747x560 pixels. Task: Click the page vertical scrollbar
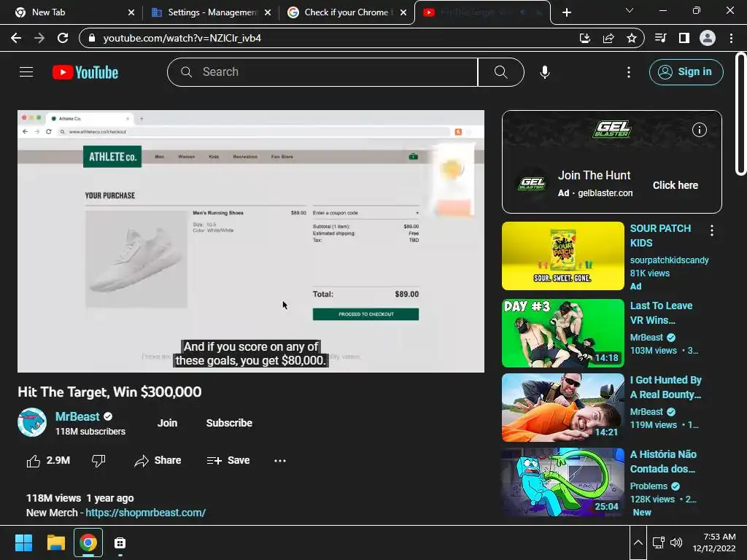740,114
